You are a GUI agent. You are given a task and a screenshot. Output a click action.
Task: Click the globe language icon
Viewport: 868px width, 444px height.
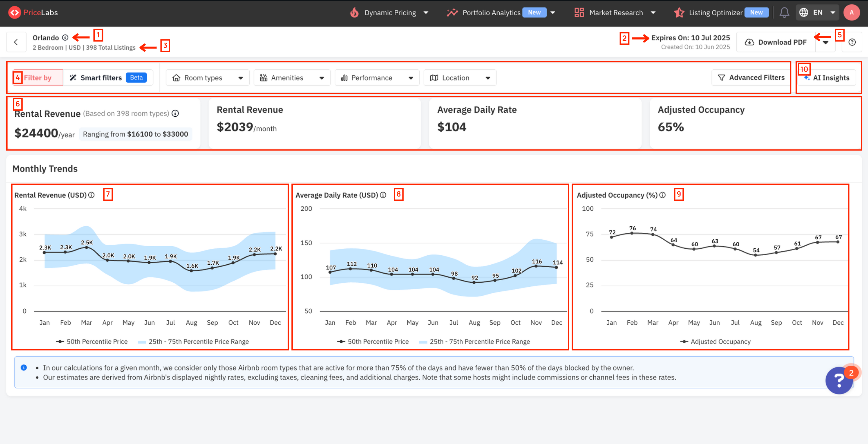coord(804,12)
